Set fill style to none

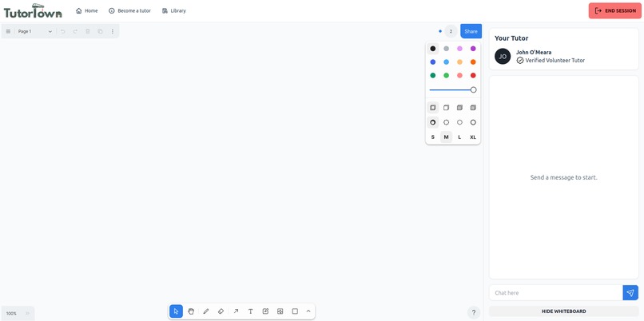(x=433, y=108)
